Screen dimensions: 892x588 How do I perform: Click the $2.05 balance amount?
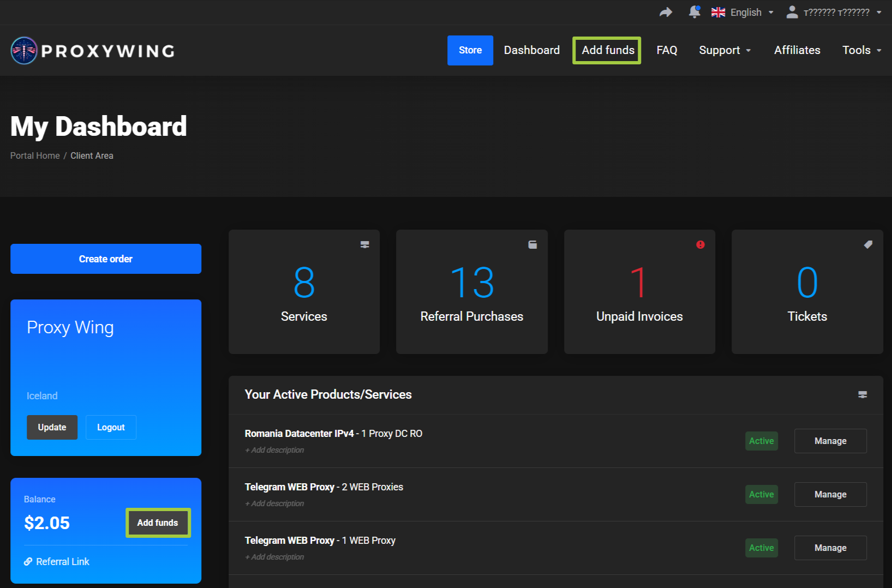pyautogui.click(x=47, y=523)
